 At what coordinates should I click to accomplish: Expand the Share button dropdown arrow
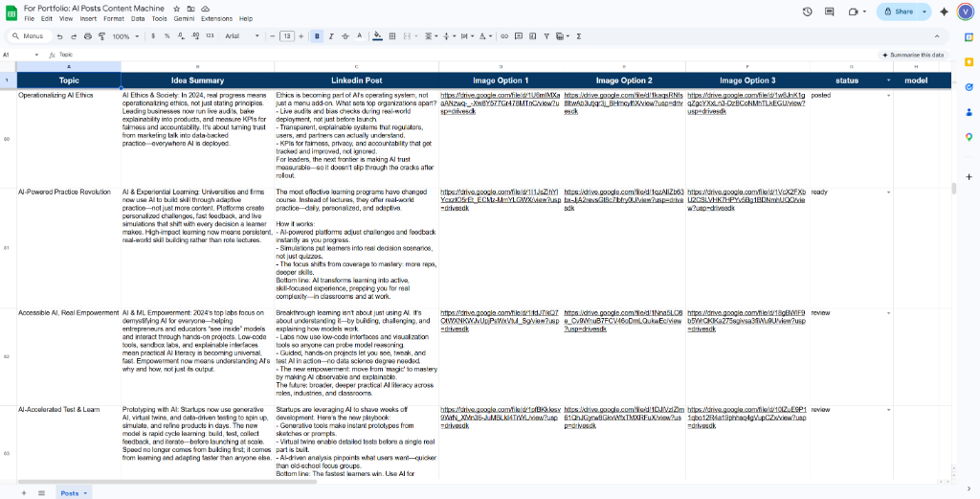point(924,11)
